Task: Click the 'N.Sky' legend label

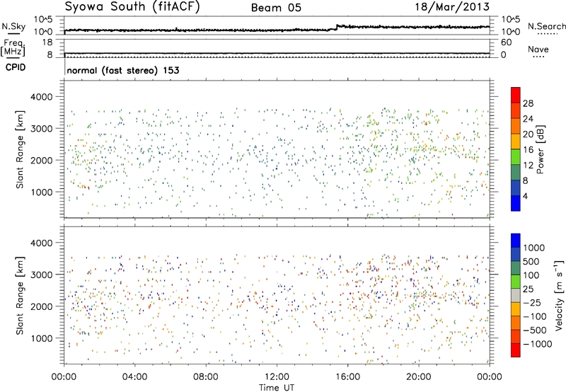Action: click(x=13, y=26)
